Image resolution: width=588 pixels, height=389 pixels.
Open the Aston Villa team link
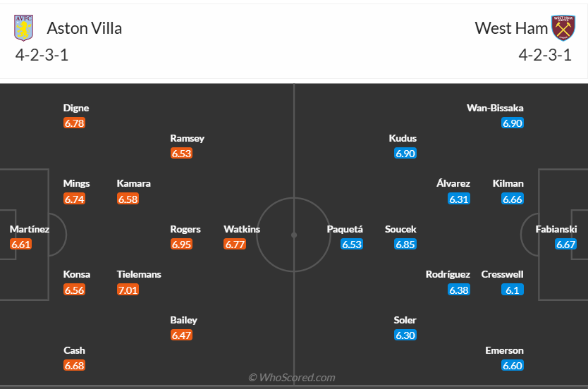click(84, 28)
